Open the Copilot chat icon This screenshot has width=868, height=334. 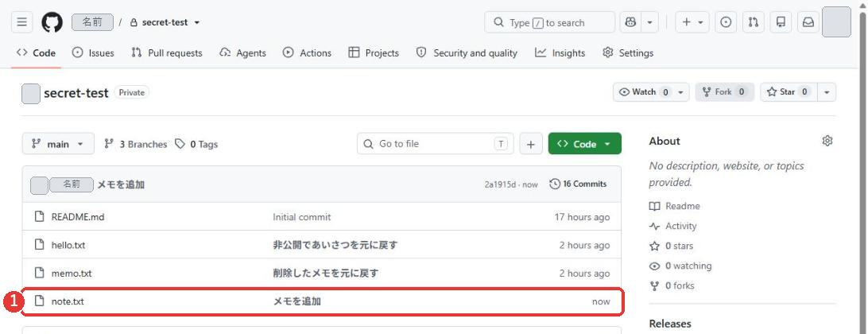coord(630,22)
